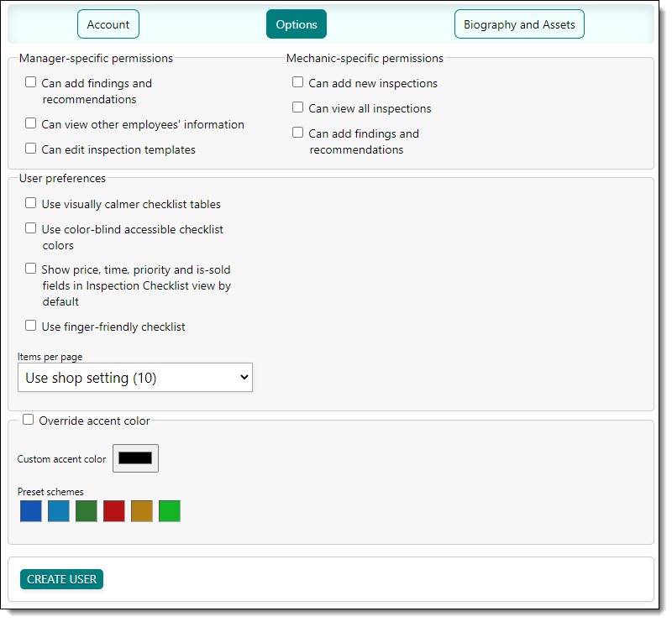
Task: Open the Biography and Assets tab
Action: point(519,24)
